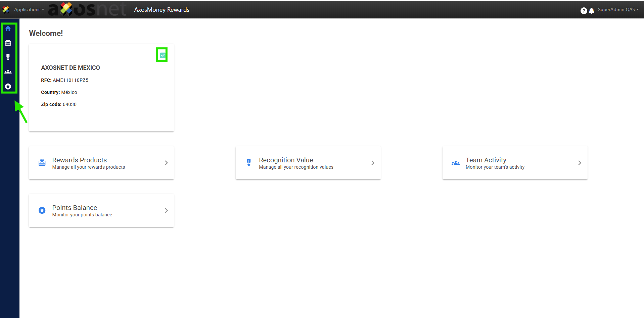Click the Rewards Products card chevron arrow
This screenshot has height=318, width=644.
(x=166, y=163)
